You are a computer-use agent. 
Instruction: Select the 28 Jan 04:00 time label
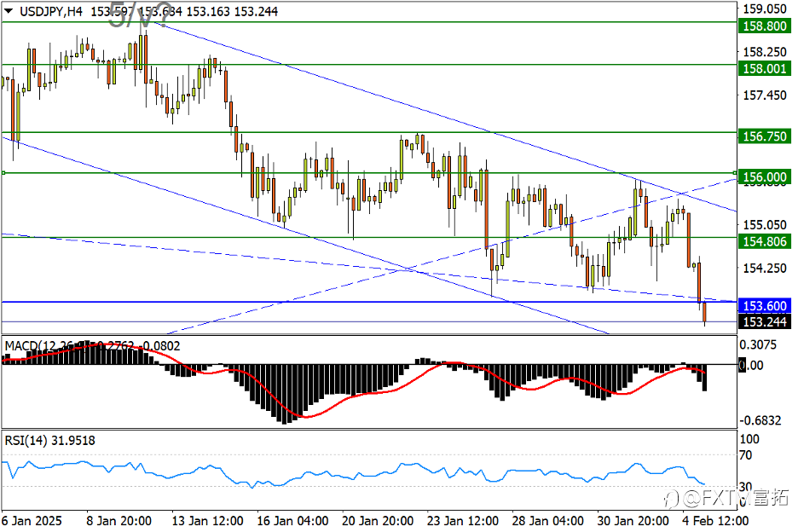click(x=547, y=521)
